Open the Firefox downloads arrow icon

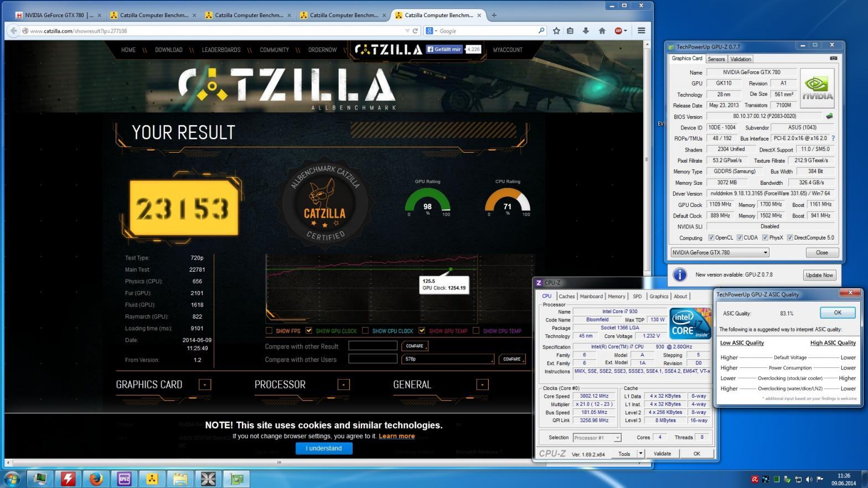586,31
